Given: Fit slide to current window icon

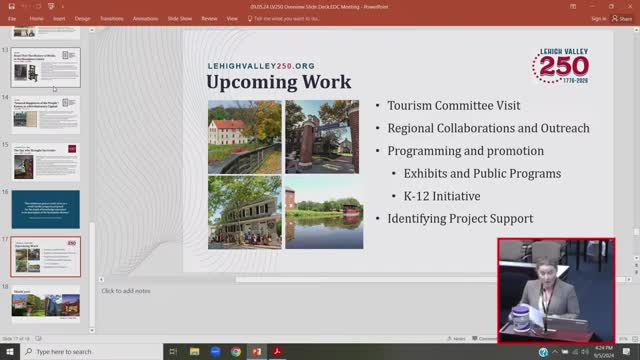Looking at the screenshot, I should (x=635, y=339).
